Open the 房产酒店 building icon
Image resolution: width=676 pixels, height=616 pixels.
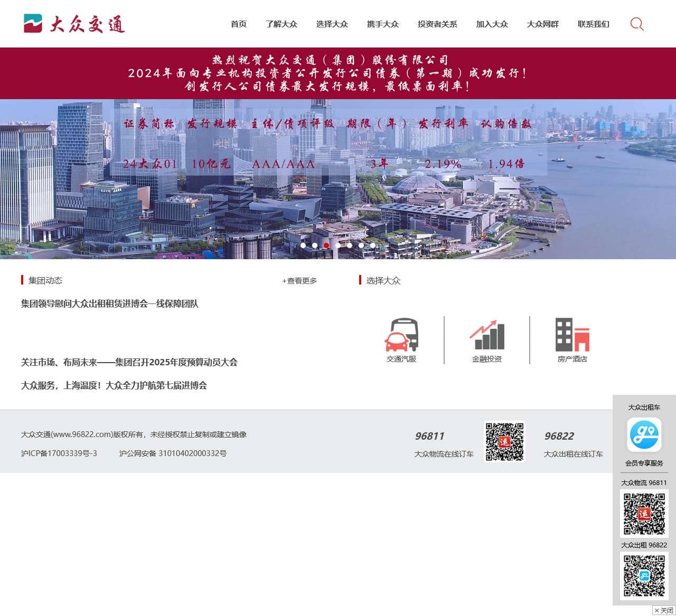tap(572, 335)
